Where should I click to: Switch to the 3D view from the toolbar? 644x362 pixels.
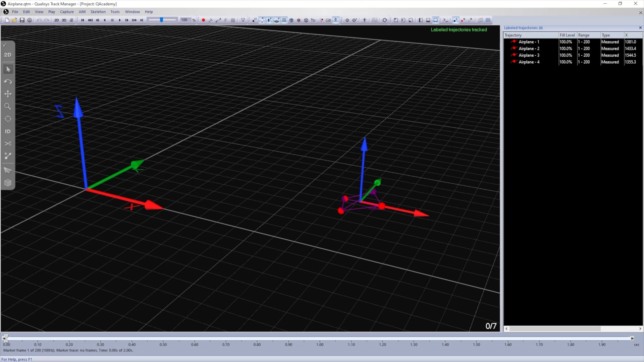[64, 20]
